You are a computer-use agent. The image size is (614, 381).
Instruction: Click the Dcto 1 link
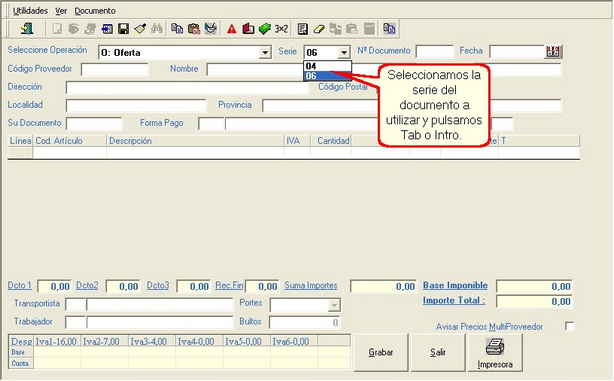pos(20,285)
